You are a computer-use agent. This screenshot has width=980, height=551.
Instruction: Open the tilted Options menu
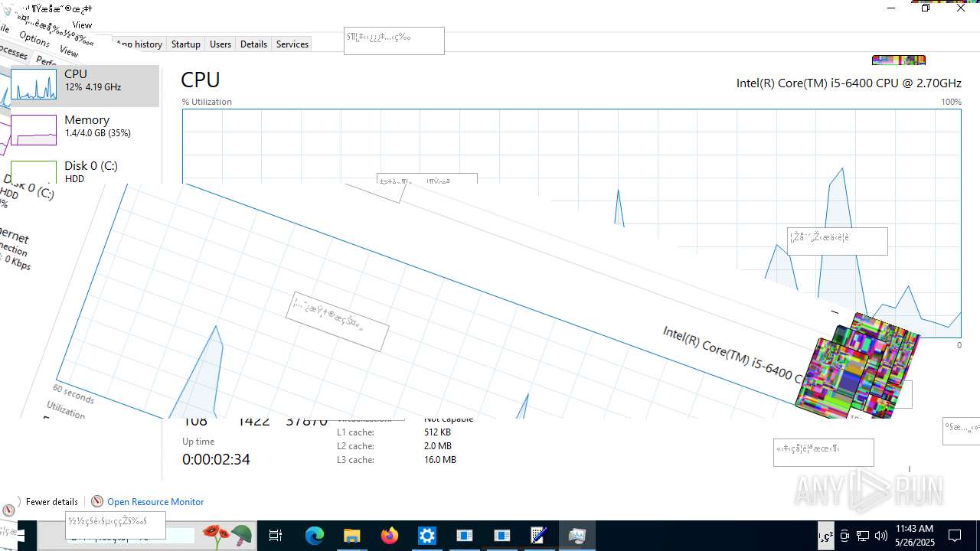[34, 38]
